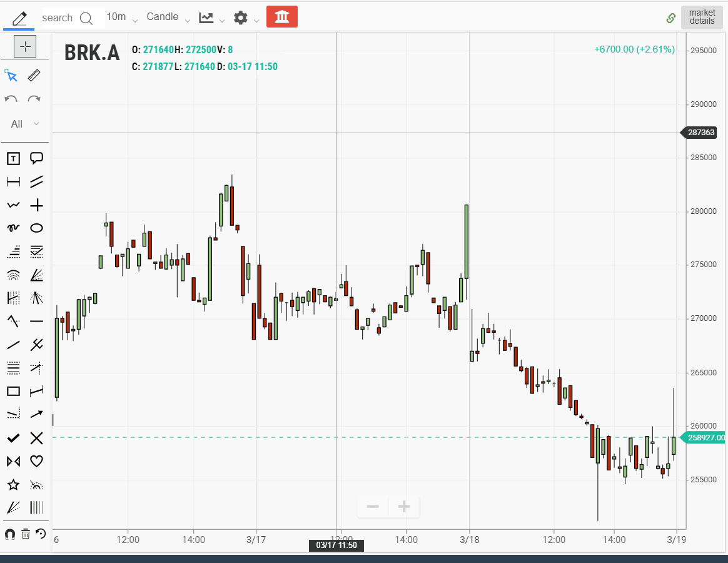Screen dimensions: 728x563
Task: Select the rectangle shape tool
Action: coord(13,391)
